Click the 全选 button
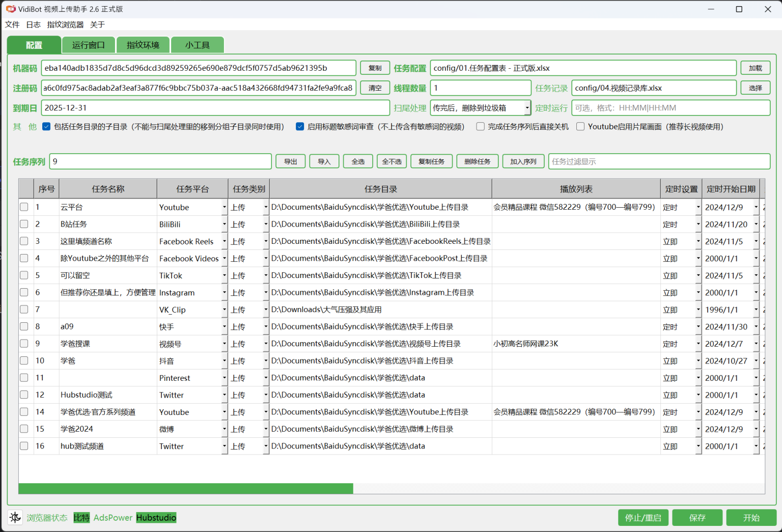 (358, 161)
